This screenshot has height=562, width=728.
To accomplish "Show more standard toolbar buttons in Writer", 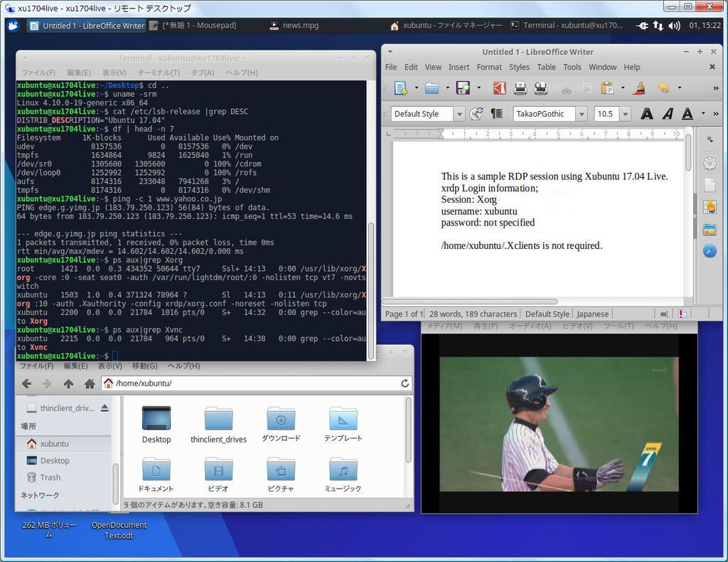I will (715, 88).
